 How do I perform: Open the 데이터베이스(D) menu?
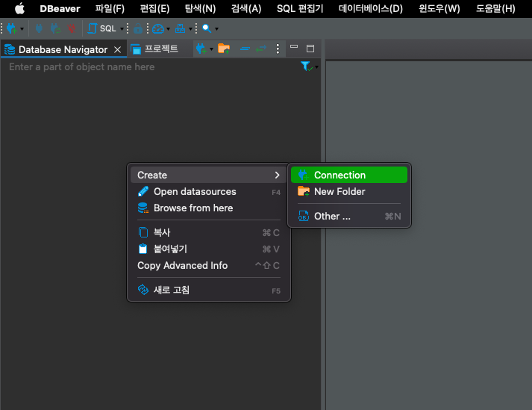tap(371, 8)
